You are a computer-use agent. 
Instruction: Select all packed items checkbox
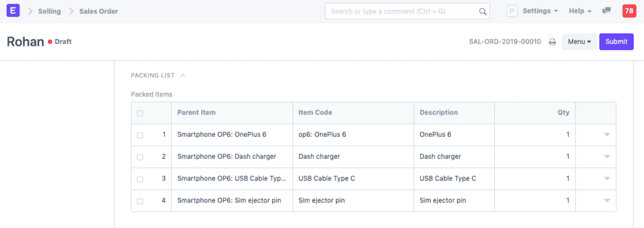point(140,113)
